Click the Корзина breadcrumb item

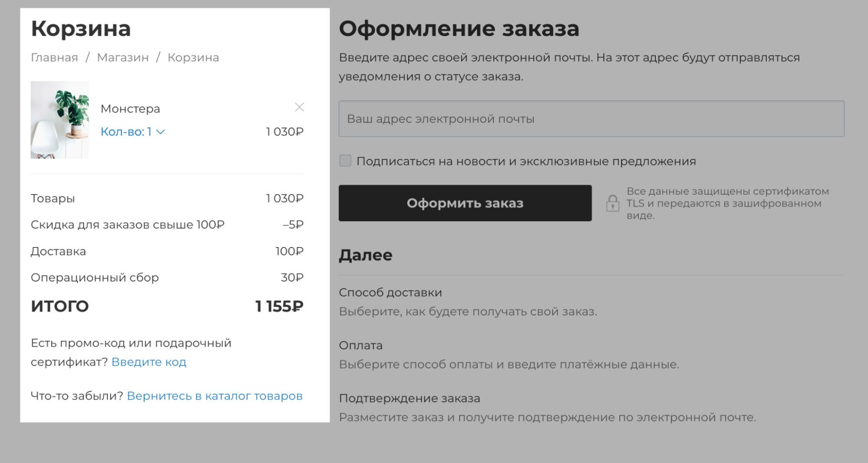(193, 57)
